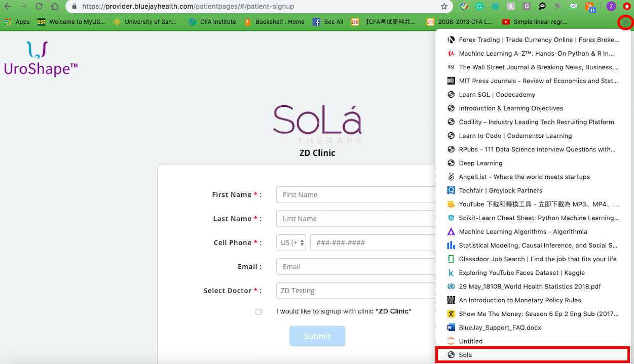Open 2008-2013 CFA L... bookmark
634x364 pixels.
click(x=460, y=22)
